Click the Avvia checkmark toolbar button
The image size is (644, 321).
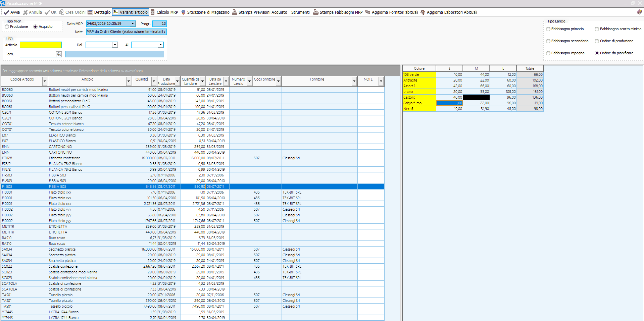tap(12, 12)
